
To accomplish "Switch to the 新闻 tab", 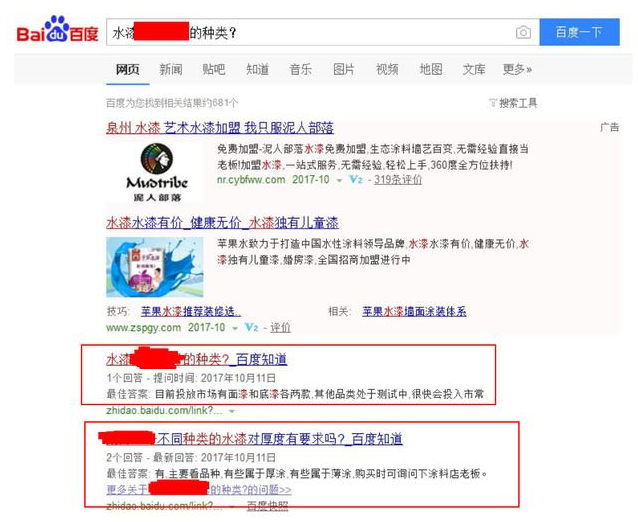I will (x=170, y=70).
